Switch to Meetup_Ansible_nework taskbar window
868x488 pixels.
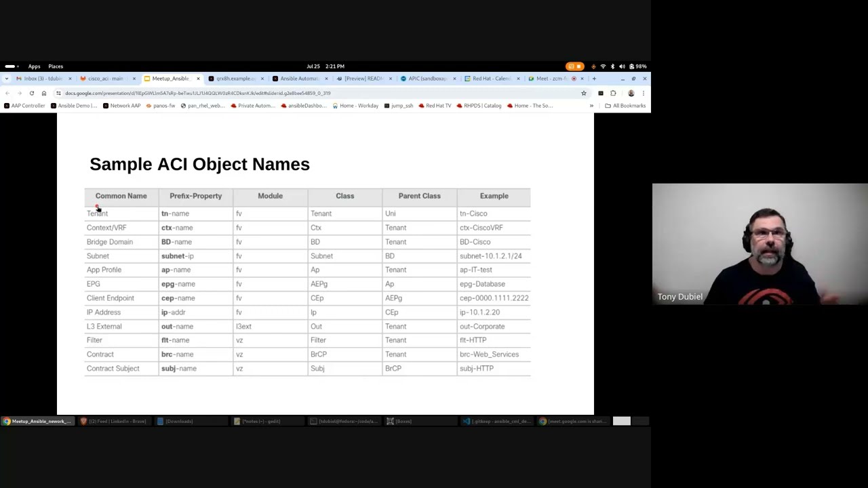point(37,422)
